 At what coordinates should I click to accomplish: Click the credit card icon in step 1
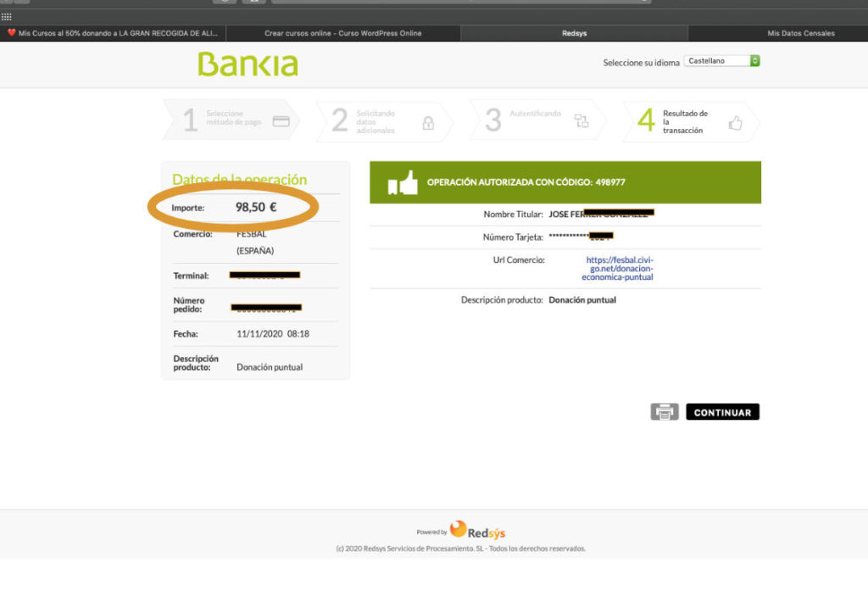pyautogui.click(x=281, y=121)
